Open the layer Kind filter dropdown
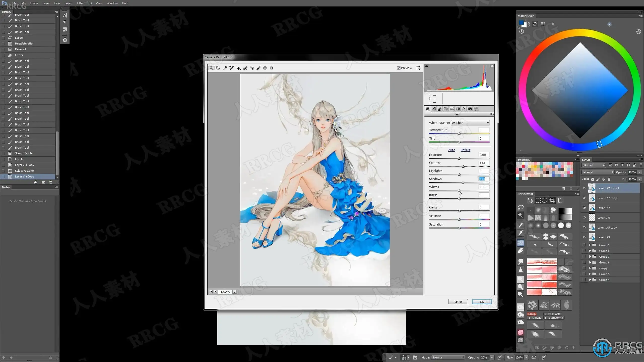The width and height of the screenshot is (644, 362). coord(594,165)
